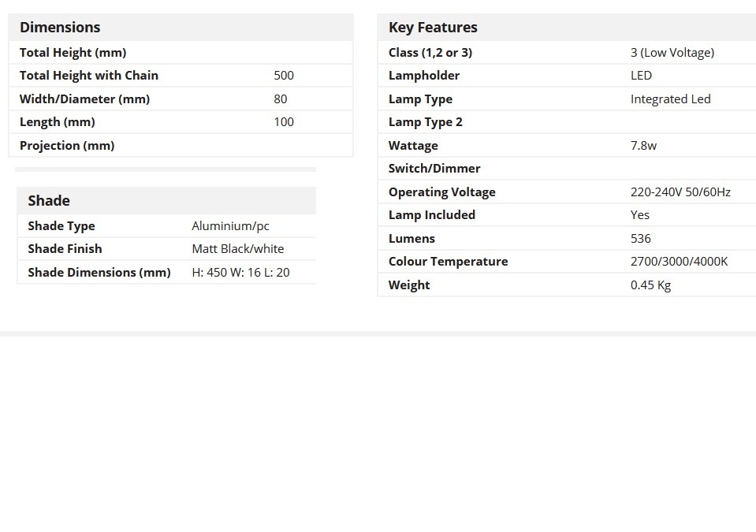Click the 0.45 Kg weight value

650,285
